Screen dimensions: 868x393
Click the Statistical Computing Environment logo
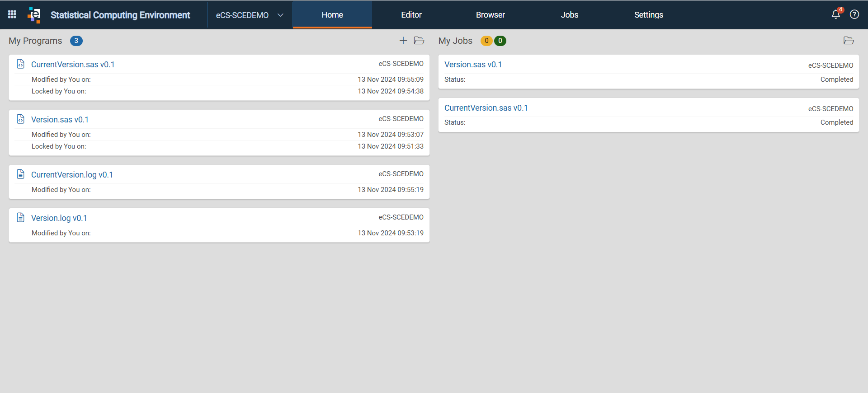(x=34, y=14)
